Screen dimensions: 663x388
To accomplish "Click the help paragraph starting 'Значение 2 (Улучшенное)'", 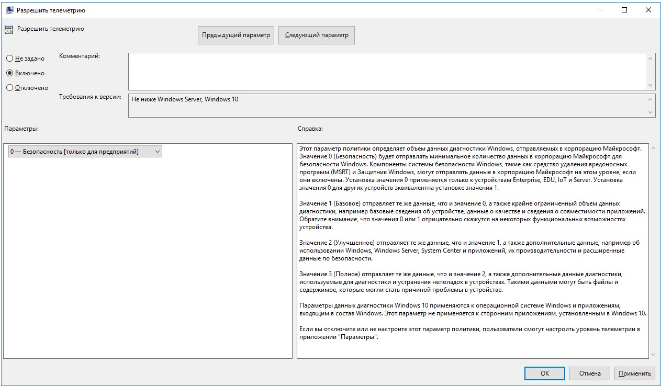I will pyautogui.click(x=469, y=251).
